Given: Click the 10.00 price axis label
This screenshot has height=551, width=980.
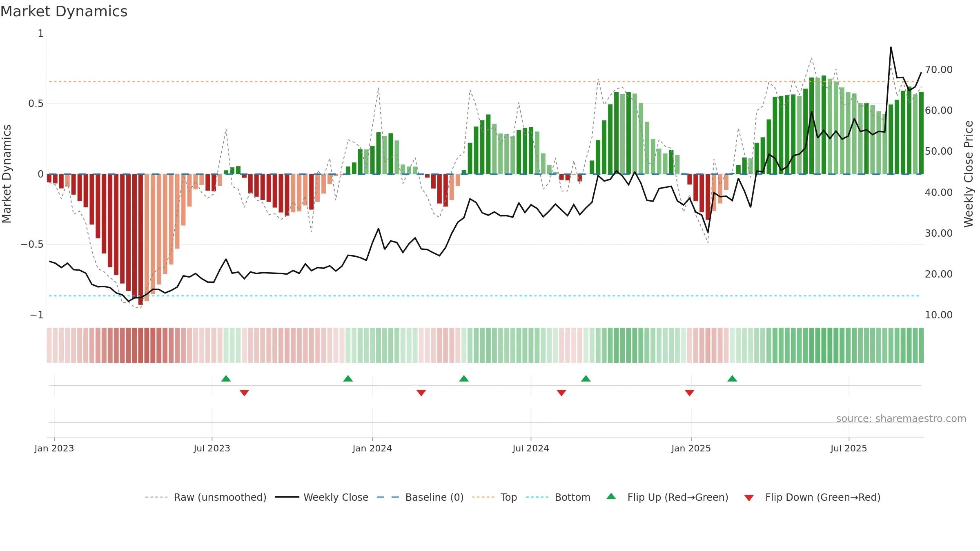Looking at the screenshot, I should (938, 315).
